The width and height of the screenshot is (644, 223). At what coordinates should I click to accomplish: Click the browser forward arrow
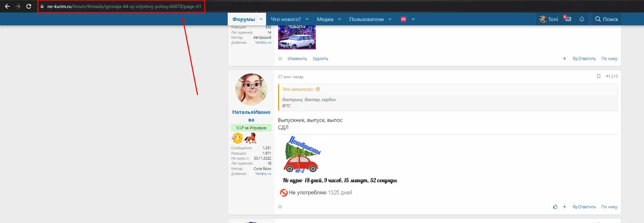pos(18,6)
